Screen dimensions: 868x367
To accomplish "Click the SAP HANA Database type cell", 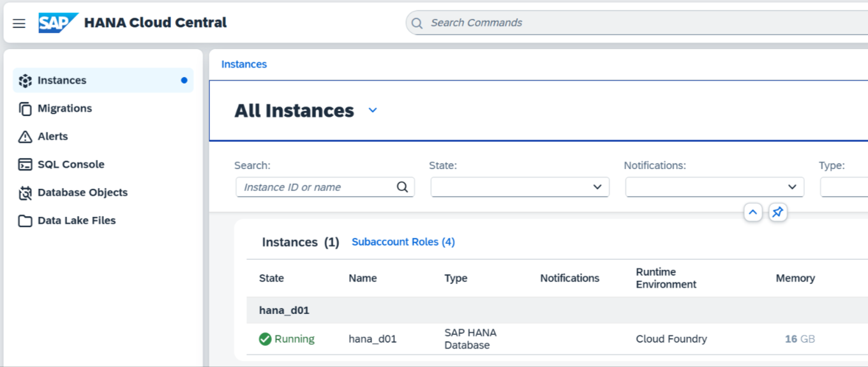I will click(x=470, y=339).
